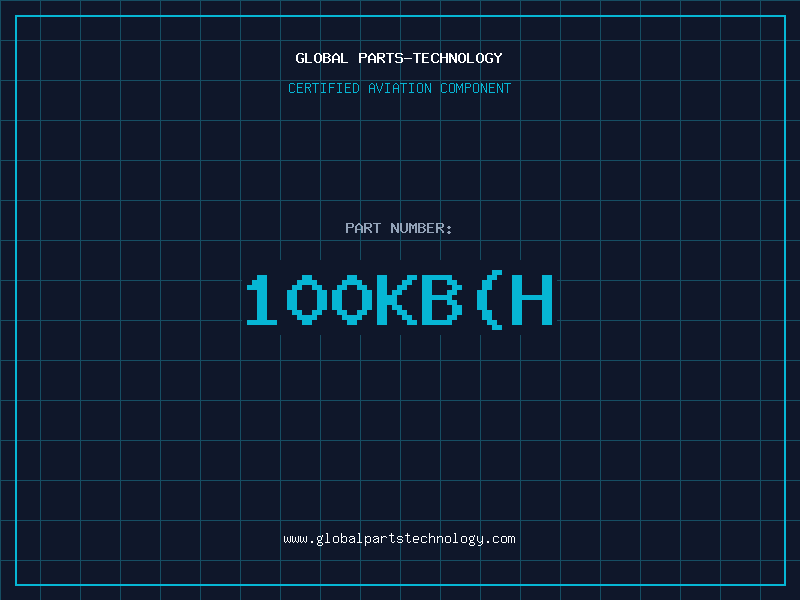
Task: Click the letter H ending the part number
Action: pos(531,300)
